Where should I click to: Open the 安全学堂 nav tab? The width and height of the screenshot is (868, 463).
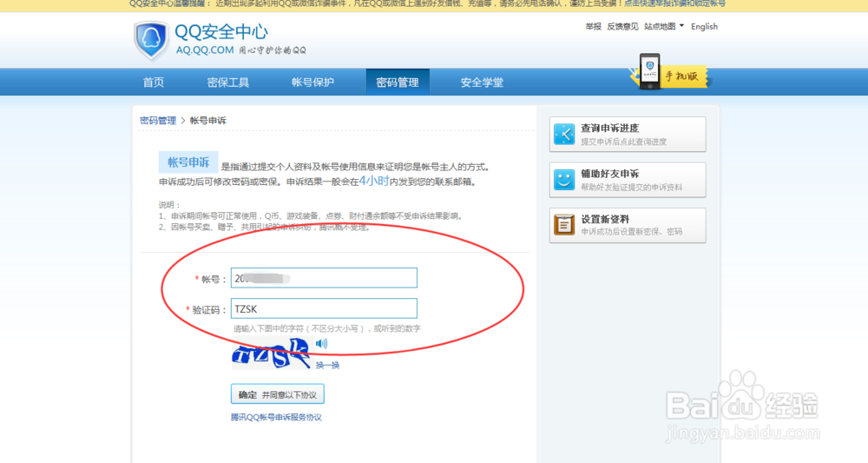(482, 83)
